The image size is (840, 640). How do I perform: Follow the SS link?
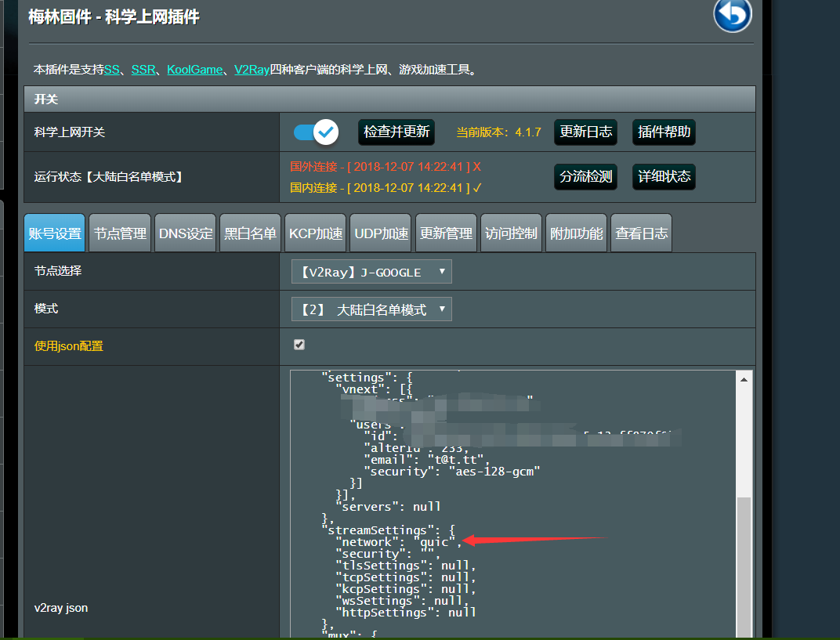pyautogui.click(x=112, y=70)
